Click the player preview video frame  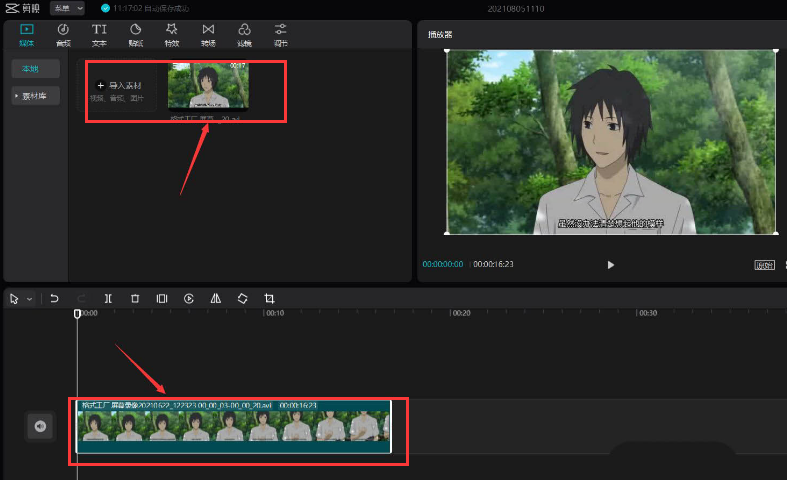click(611, 142)
